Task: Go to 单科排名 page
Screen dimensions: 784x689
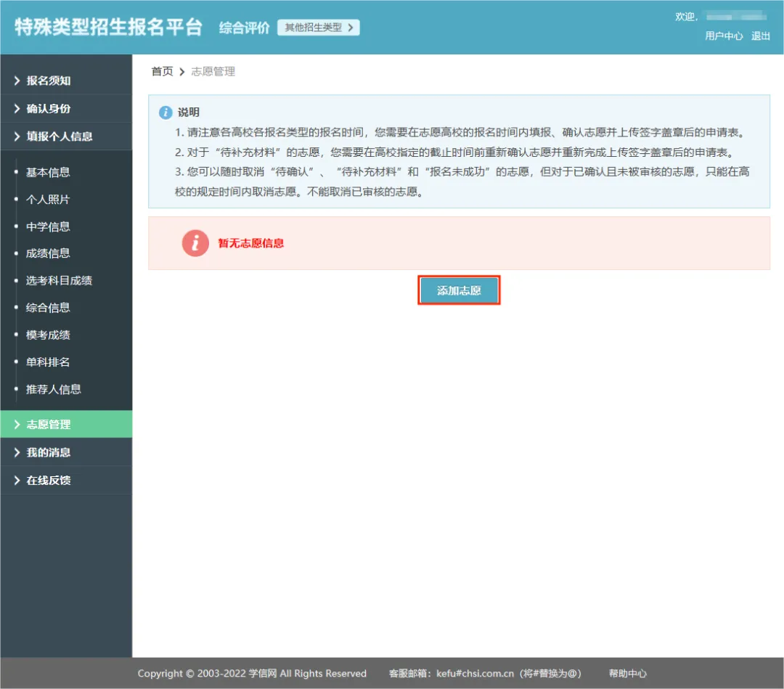Action: (48, 362)
